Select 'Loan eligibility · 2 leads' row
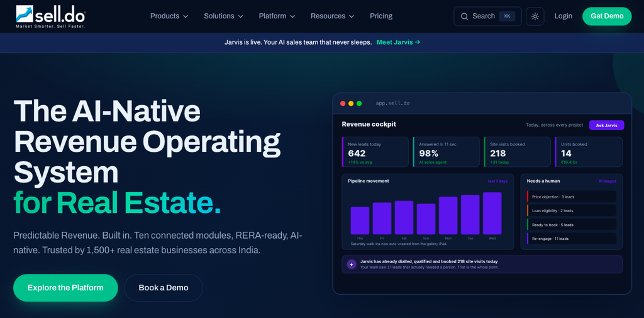Viewport: 644px width, 318px height. click(x=571, y=210)
